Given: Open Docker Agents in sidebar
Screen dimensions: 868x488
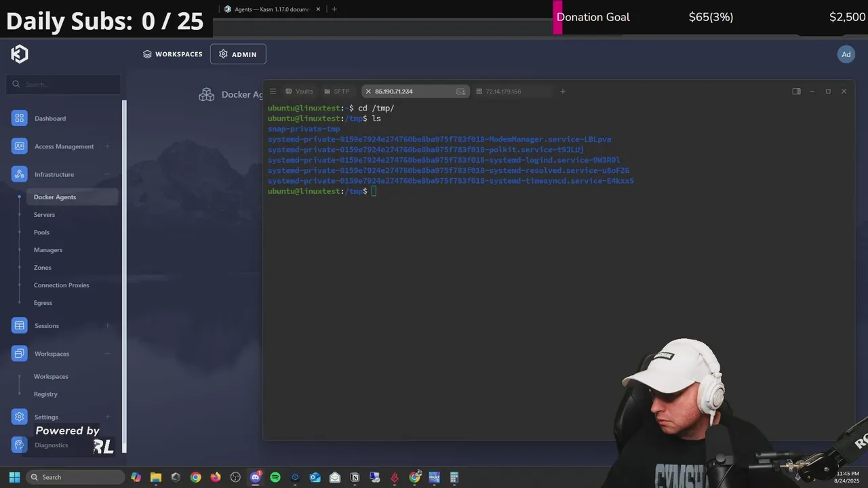Looking at the screenshot, I should (72, 197).
